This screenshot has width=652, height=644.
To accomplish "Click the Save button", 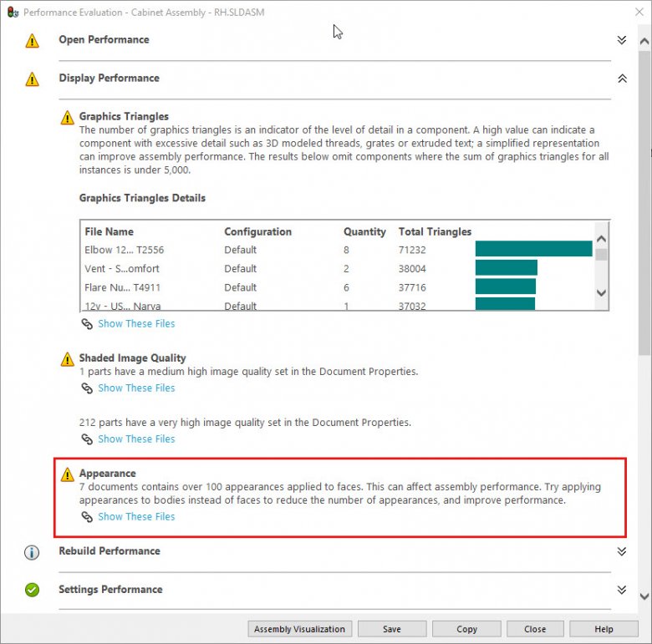I will (x=392, y=629).
